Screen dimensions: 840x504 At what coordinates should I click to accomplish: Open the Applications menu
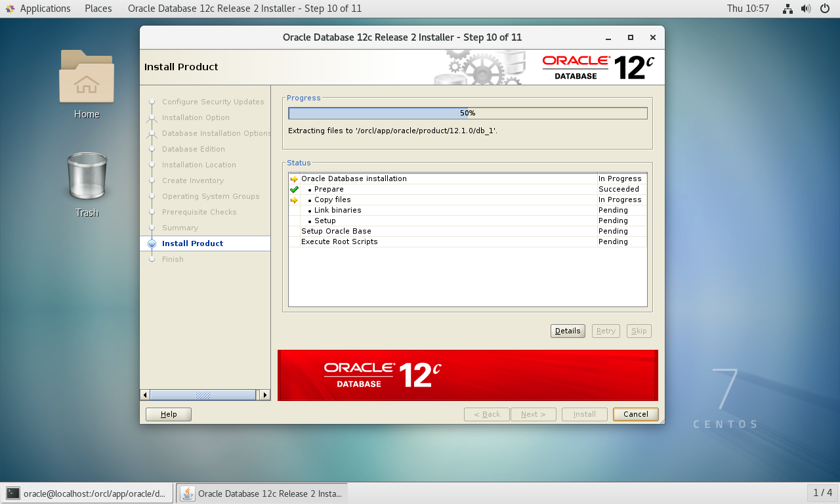pos(45,9)
